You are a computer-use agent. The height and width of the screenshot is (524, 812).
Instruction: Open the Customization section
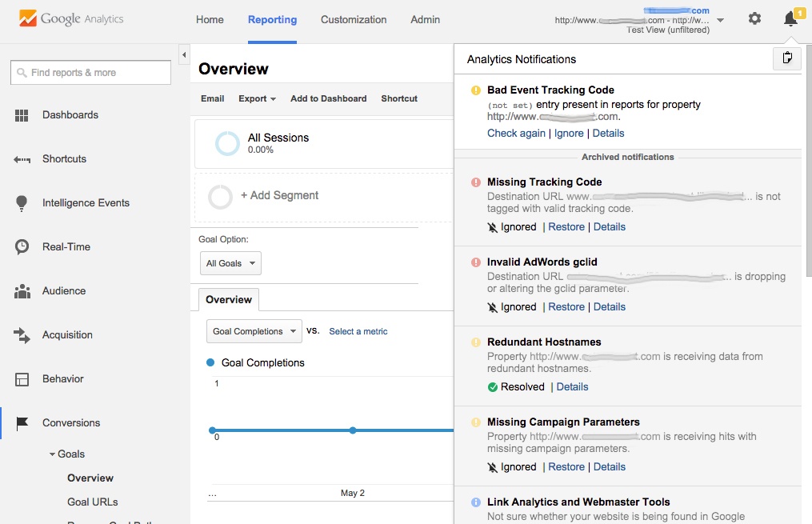(353, 19)
